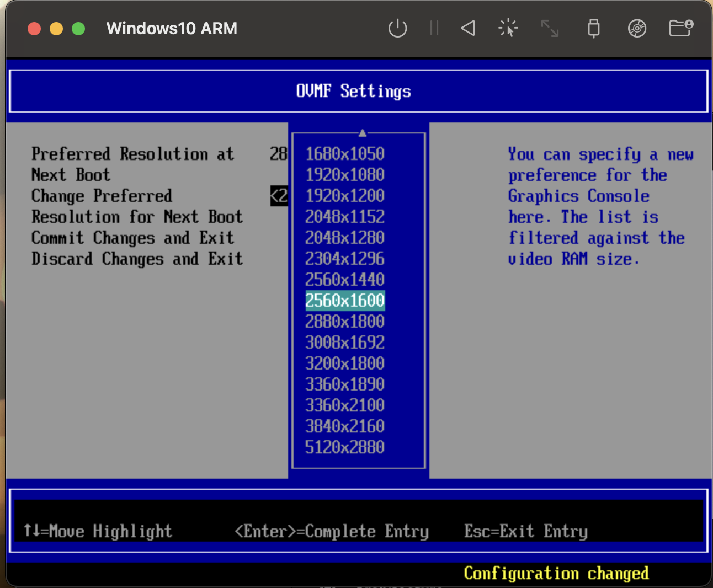Click Commit Changes and Exit
Viewport: 713px width, 588px height.
coord(132,238)
